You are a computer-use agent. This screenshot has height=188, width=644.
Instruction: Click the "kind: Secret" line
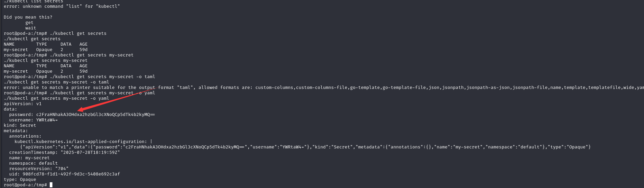tap(20, 125)
